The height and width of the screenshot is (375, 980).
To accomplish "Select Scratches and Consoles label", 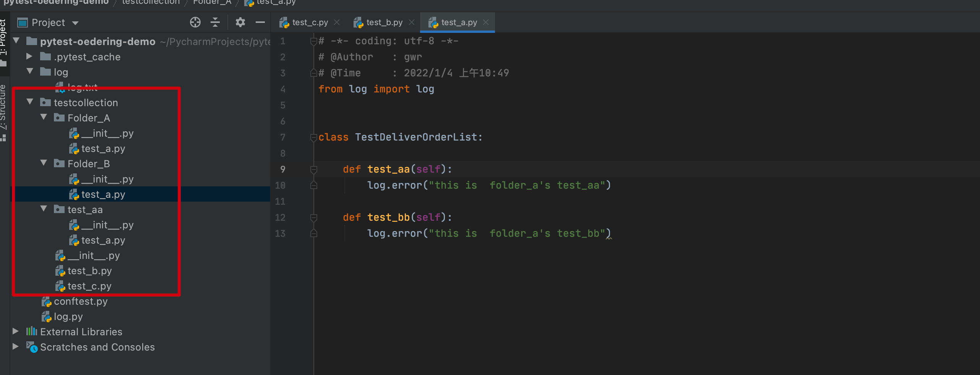I will tap(97, 347).
